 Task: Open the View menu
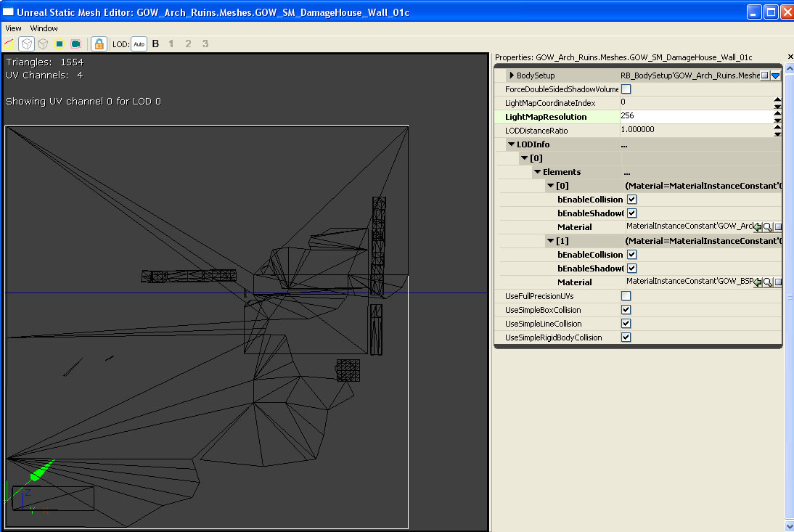tap(13, 28)
